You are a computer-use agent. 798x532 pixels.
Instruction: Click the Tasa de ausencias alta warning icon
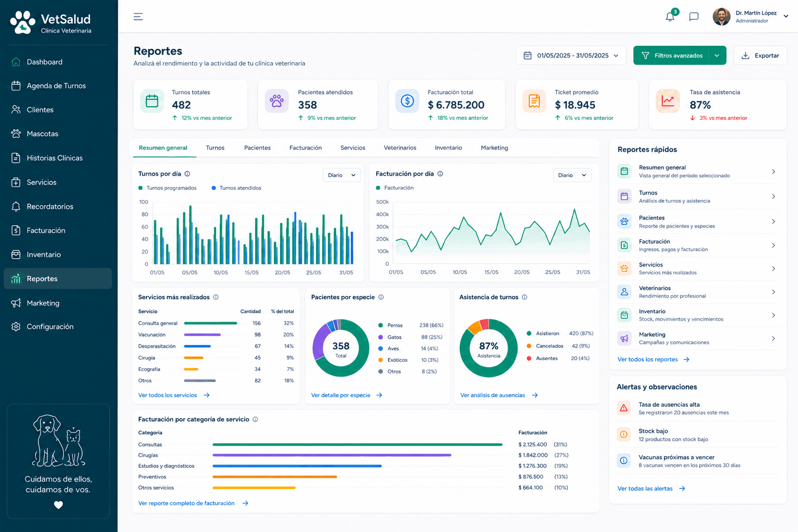click(x=624, y=408)
